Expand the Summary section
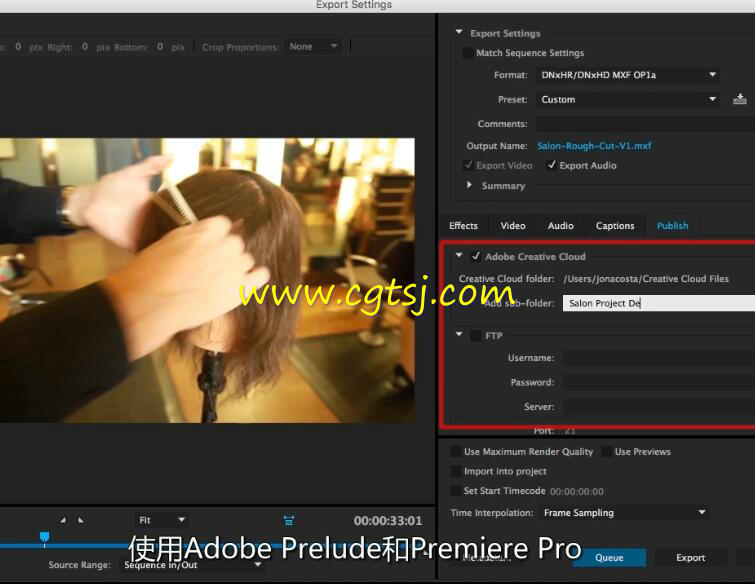 pos(469,185)
